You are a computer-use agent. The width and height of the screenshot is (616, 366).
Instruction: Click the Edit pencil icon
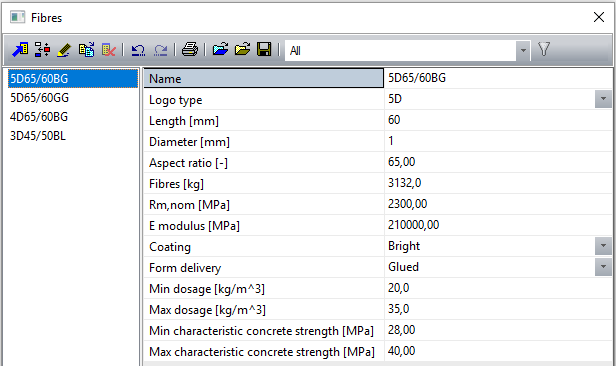64,50
